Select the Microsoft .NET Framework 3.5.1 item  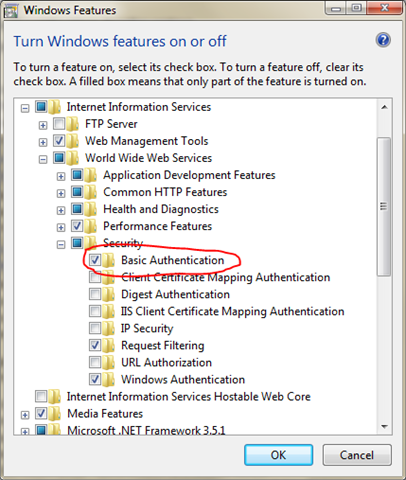tap(146, 430)
